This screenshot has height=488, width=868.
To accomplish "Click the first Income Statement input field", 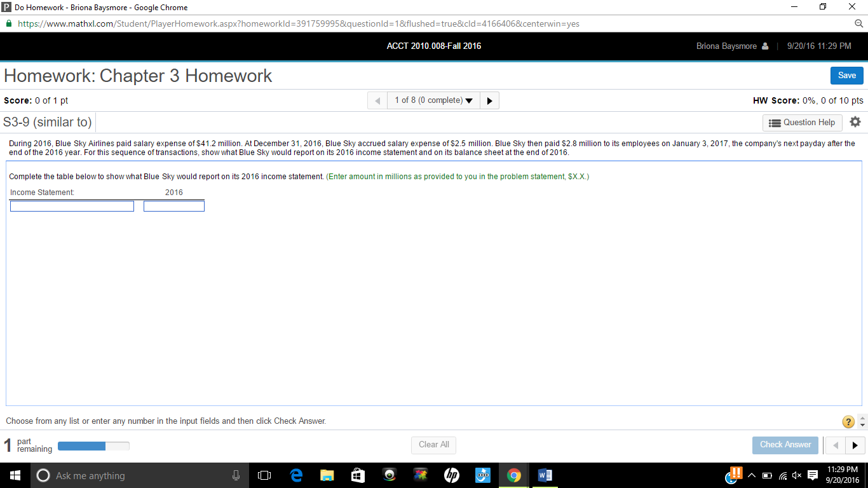I will click(x=71, y=205).
